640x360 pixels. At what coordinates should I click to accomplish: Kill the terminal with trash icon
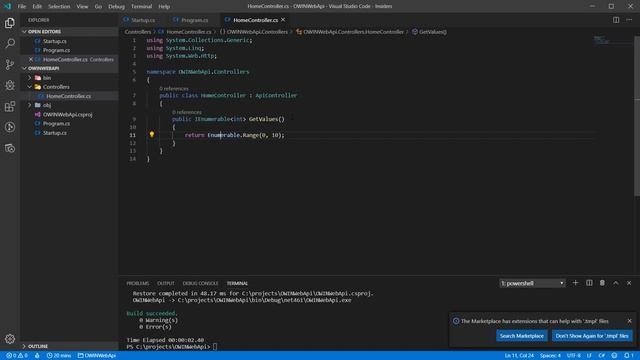click(x=602, y=283)
